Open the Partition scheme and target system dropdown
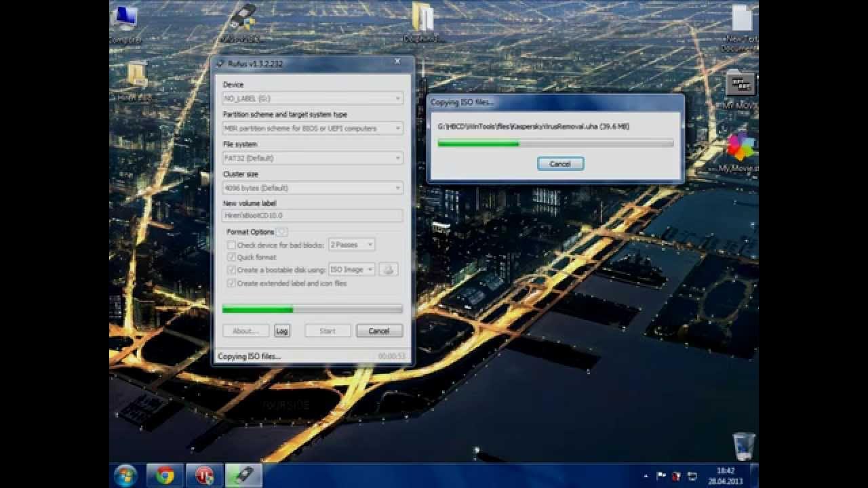 [313, 128]
